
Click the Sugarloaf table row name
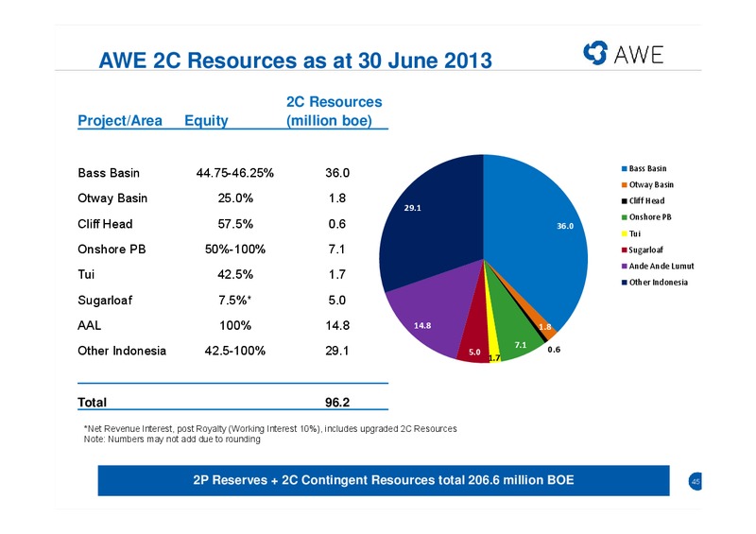(x=105, y=300)
